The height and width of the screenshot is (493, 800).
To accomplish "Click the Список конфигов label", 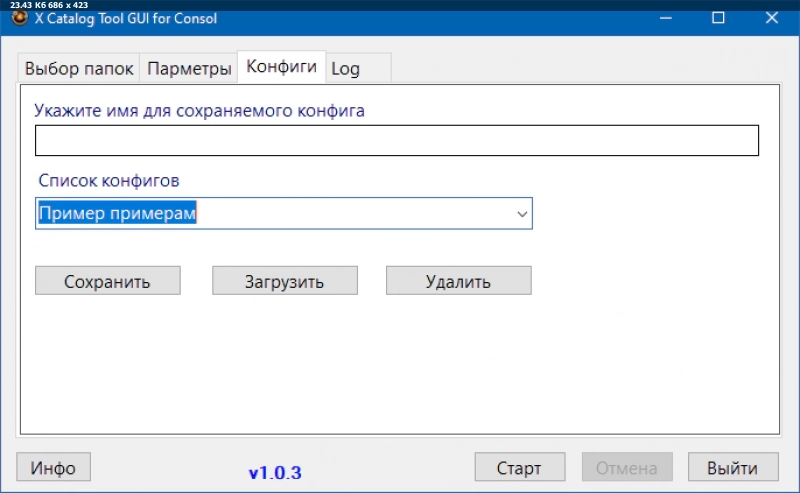I will click(x=109, y=180).
